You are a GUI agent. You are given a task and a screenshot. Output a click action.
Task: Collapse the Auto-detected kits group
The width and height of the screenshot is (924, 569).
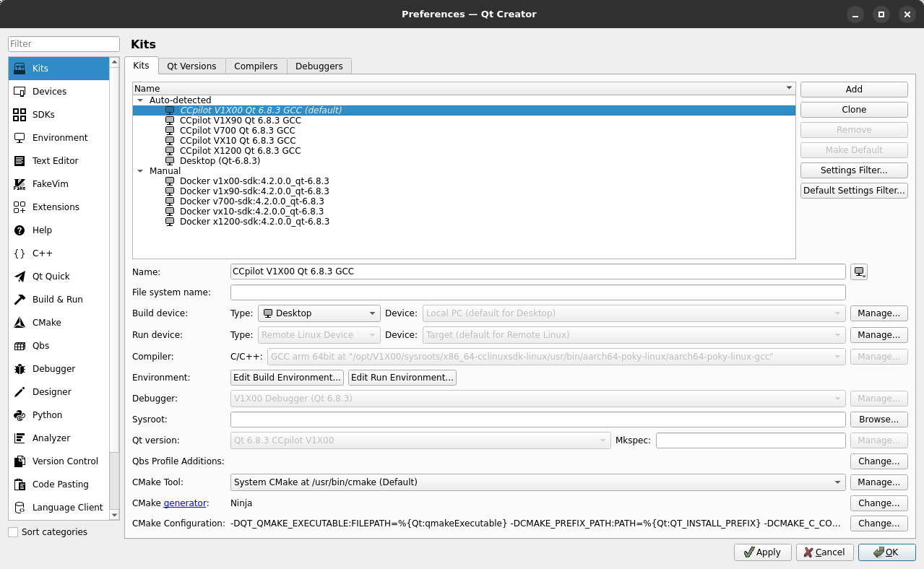pos(141,100)
